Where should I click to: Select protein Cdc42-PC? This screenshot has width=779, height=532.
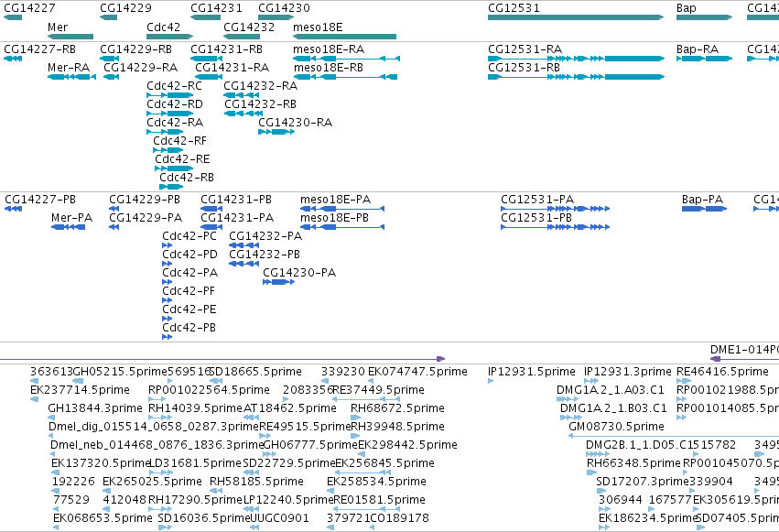click(189, 236)
